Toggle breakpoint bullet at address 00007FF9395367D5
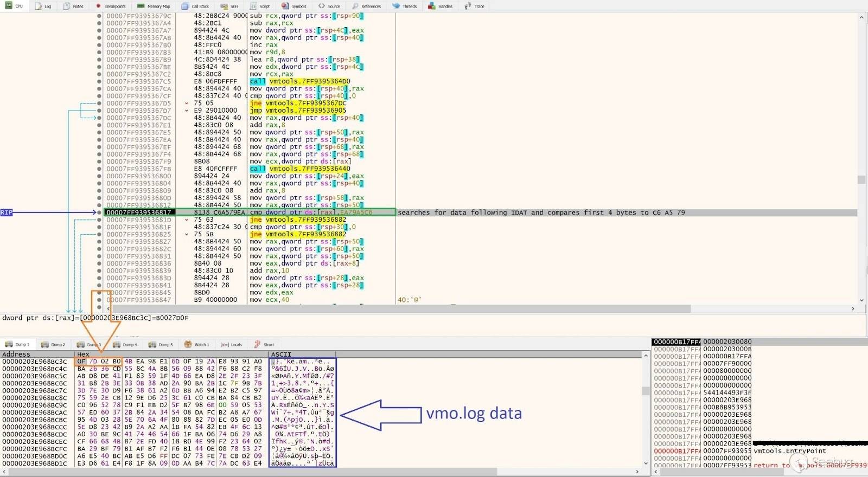This screenshot has height=477, width=868. click(99, 103)
